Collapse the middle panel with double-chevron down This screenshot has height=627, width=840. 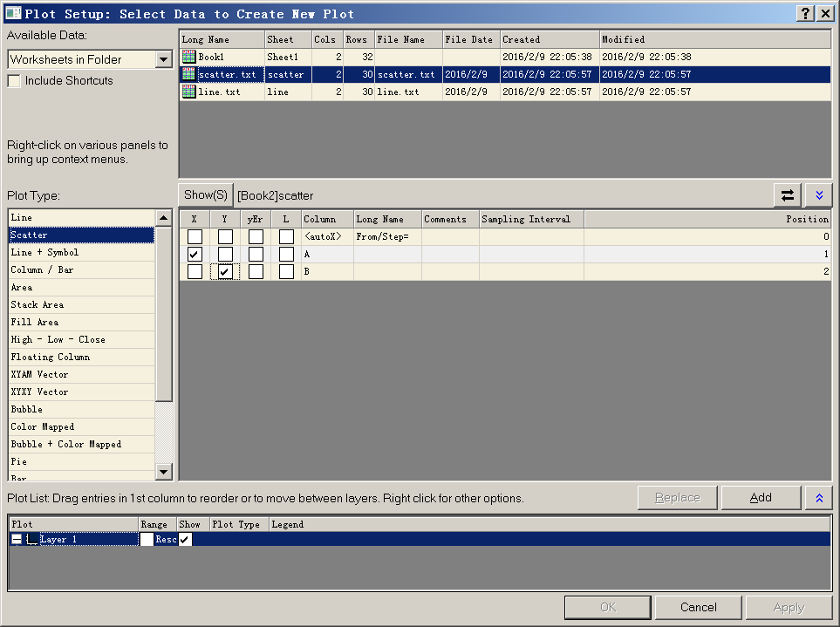click(x=819, y=194)
